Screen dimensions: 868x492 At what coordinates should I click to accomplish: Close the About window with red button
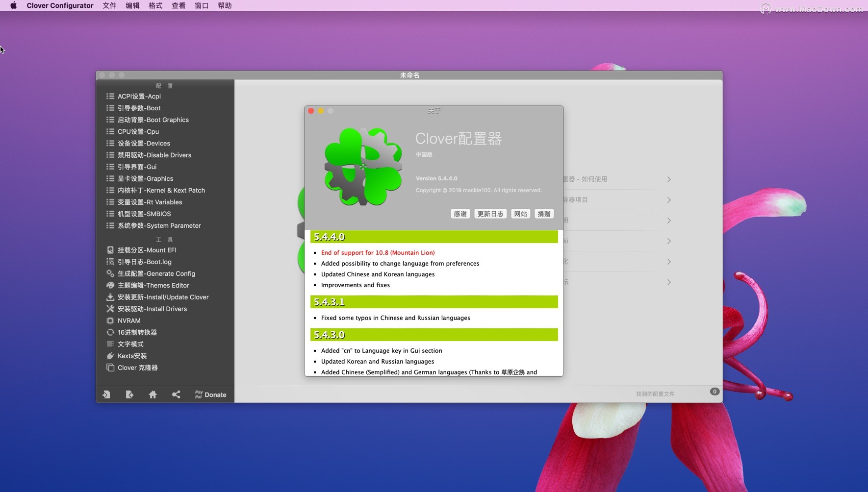point(311,111)
